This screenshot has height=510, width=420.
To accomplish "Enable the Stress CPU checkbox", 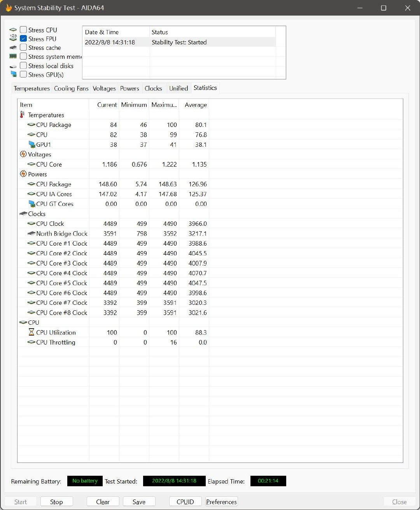I will (23, 29).
